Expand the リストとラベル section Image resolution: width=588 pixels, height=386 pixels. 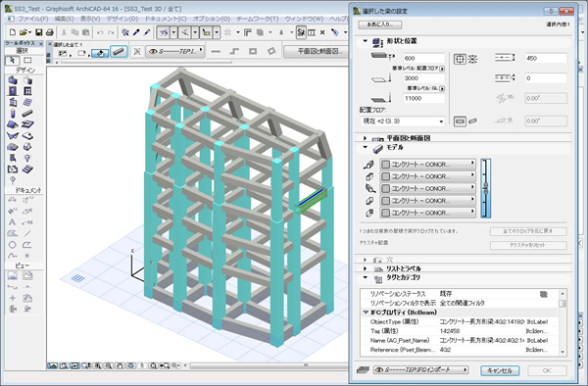pos(365,268)
